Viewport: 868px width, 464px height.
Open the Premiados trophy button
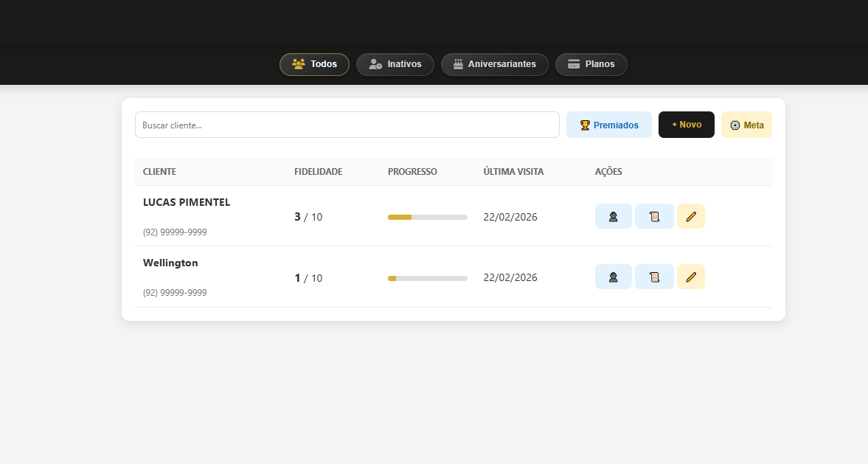coord(608,125)
